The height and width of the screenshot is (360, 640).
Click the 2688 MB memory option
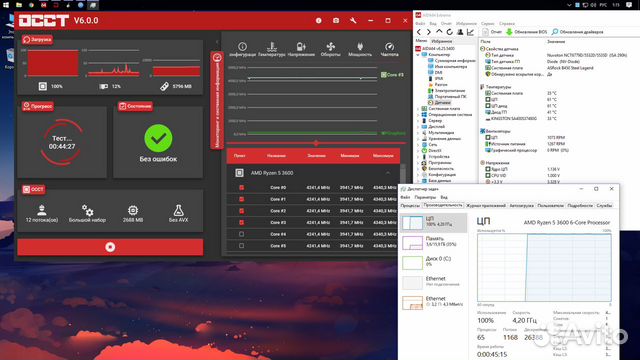(x=133, y=213)
